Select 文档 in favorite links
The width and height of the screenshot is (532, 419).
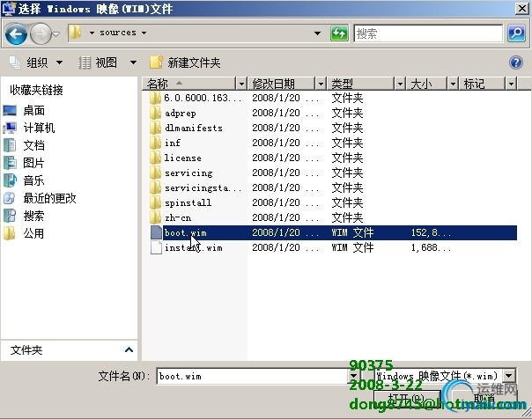pos(24,145)
